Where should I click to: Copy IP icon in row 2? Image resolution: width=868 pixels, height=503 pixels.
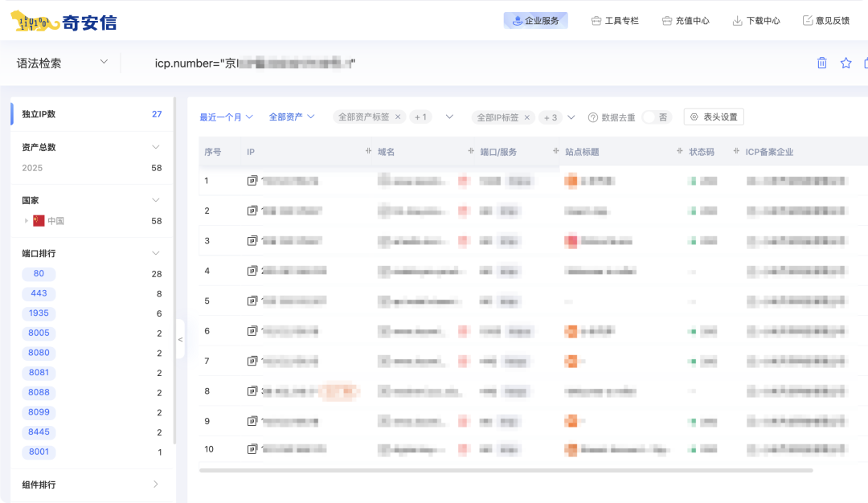(x=252, y=211)
